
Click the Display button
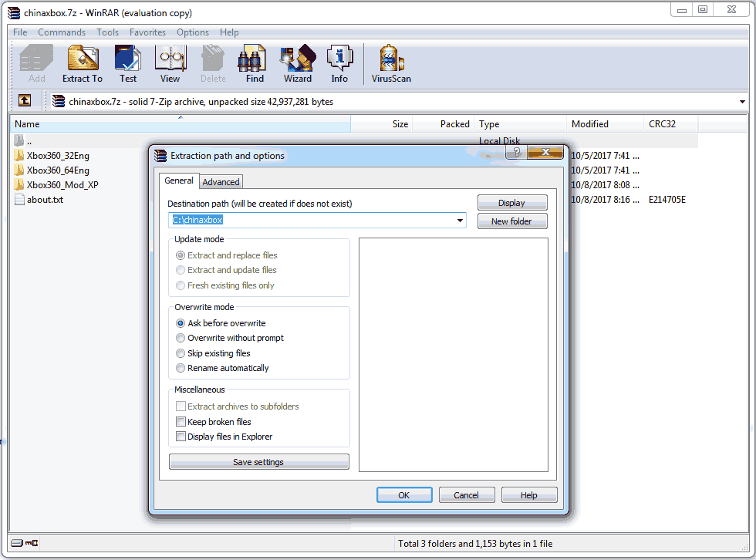[512, 203]
